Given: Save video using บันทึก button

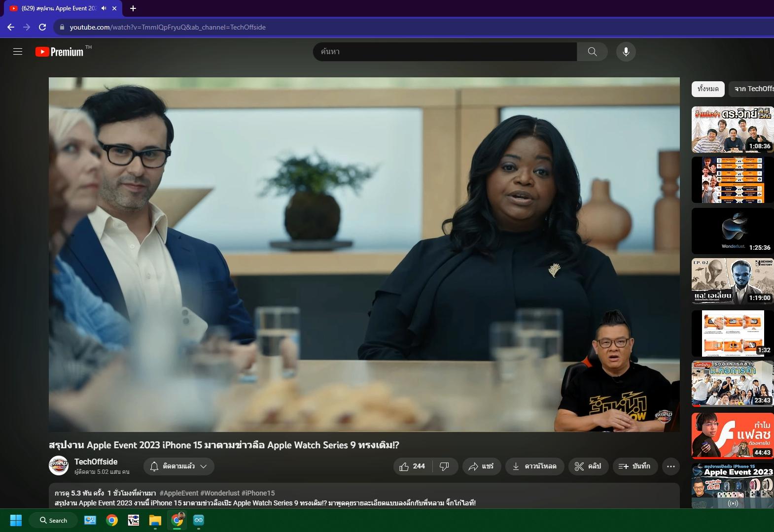Looking at the screenshot, I should click(635, 466).
